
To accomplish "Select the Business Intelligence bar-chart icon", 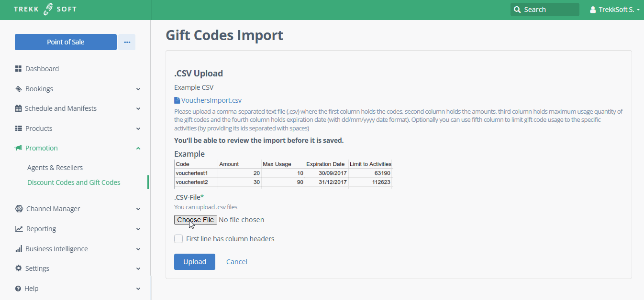I will pos(18,248).
